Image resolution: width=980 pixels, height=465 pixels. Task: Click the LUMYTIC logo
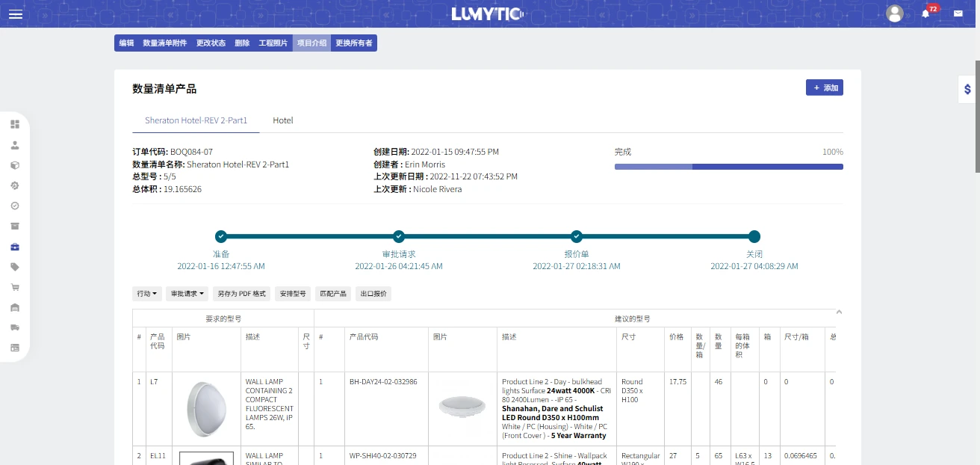coord(488,14)
